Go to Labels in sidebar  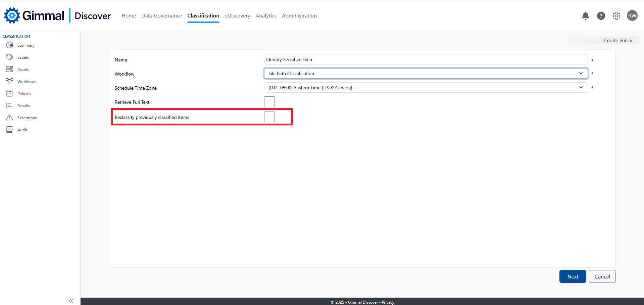23,57
